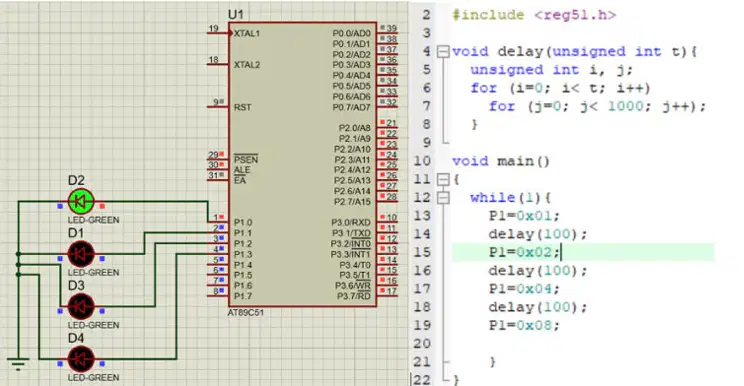744x386 pixels.
Task: Collapse the while loop fold marker
Action: (443, 197)
